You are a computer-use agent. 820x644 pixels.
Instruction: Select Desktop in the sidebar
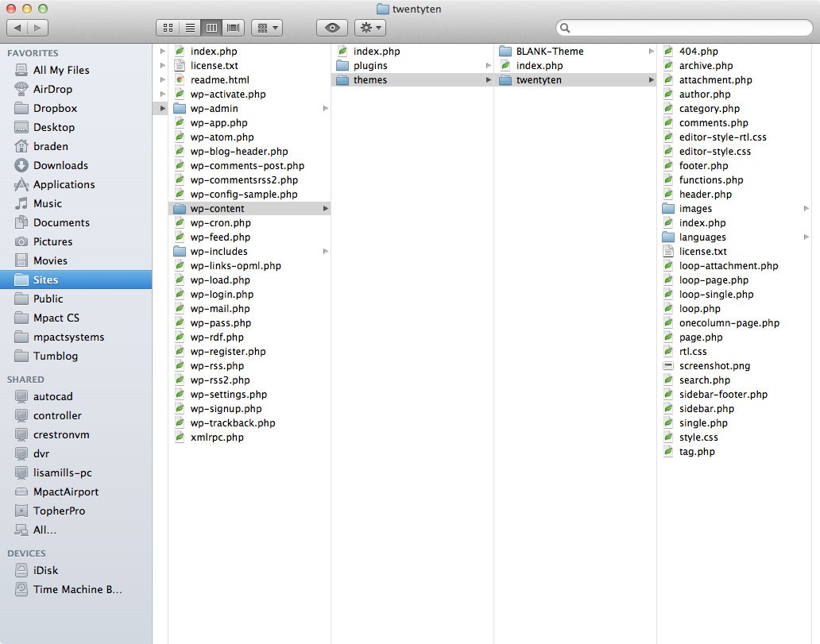(x=75, y=128)
